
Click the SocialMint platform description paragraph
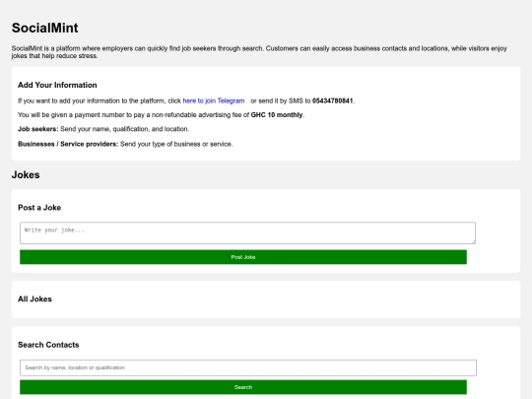coord(259,52)
